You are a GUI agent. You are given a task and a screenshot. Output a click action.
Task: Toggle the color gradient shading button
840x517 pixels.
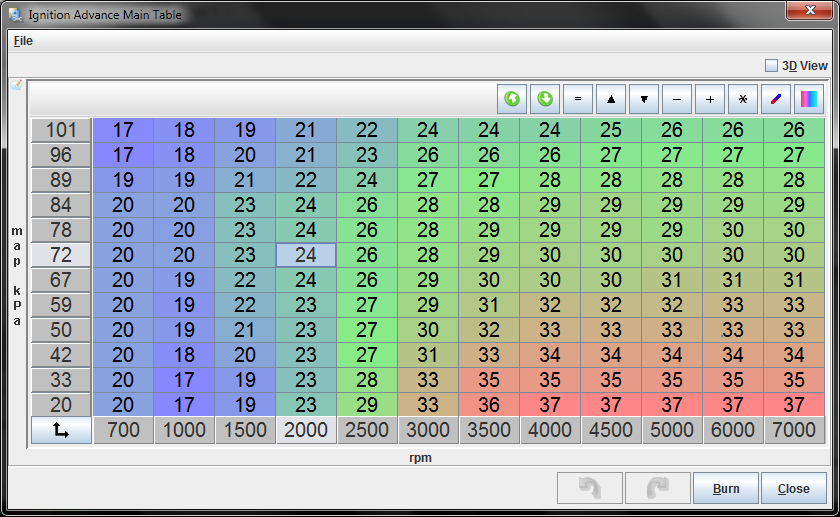point(809,99)
